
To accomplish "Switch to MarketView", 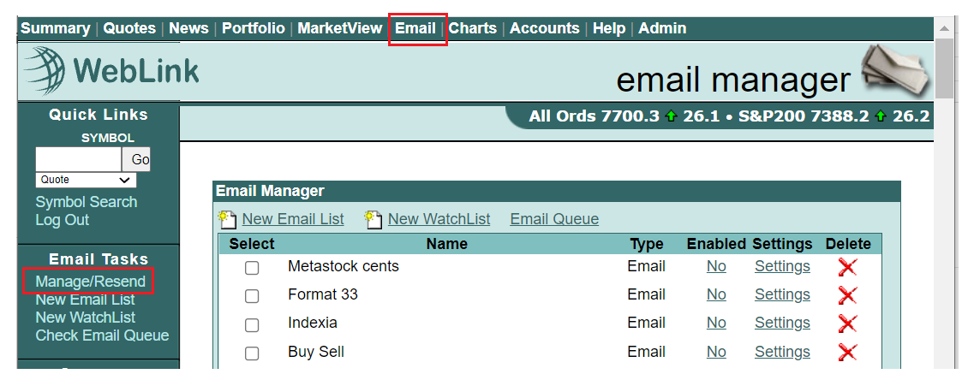I will point(339,29).
